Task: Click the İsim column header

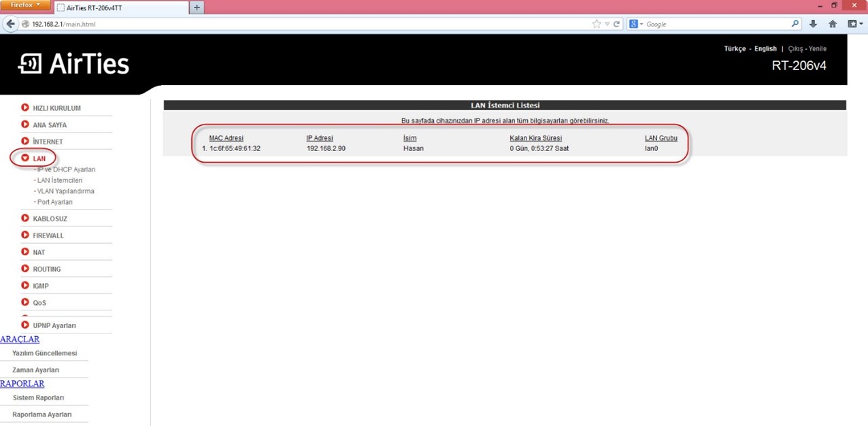Action: [410, 138]
